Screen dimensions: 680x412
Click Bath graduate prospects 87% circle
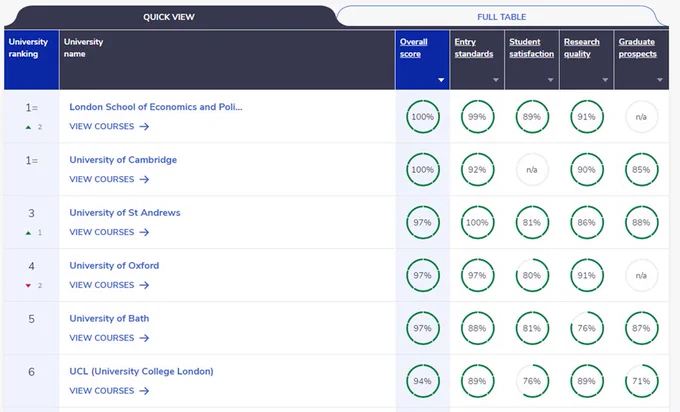[641, 328]
